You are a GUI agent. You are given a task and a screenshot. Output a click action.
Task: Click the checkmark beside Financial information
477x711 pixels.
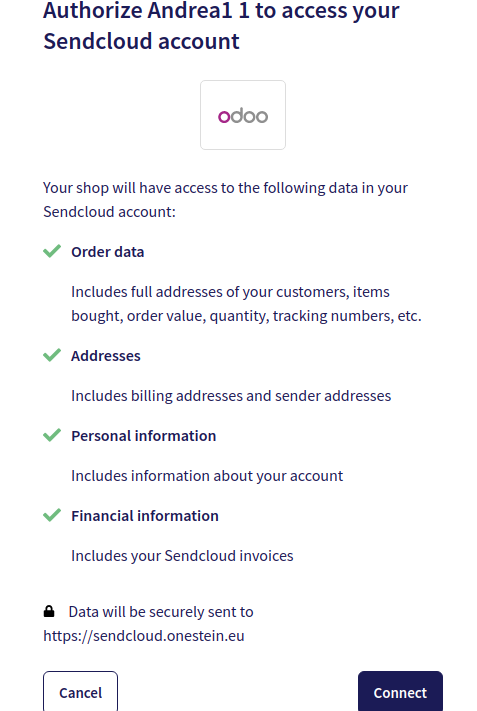coord(52,515)
